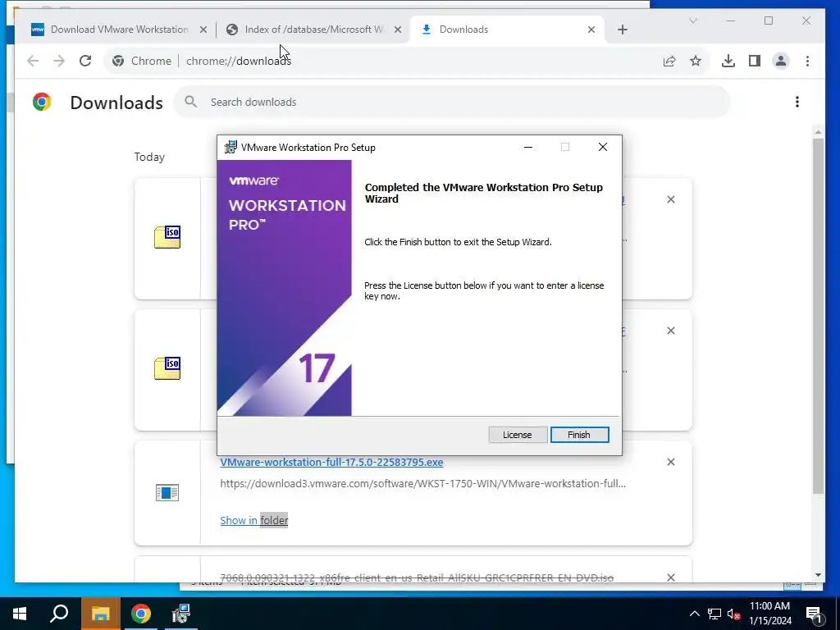Click the second ISO file icon
Image resolution: width=840 pixels, height=630 pixels.
167,368
